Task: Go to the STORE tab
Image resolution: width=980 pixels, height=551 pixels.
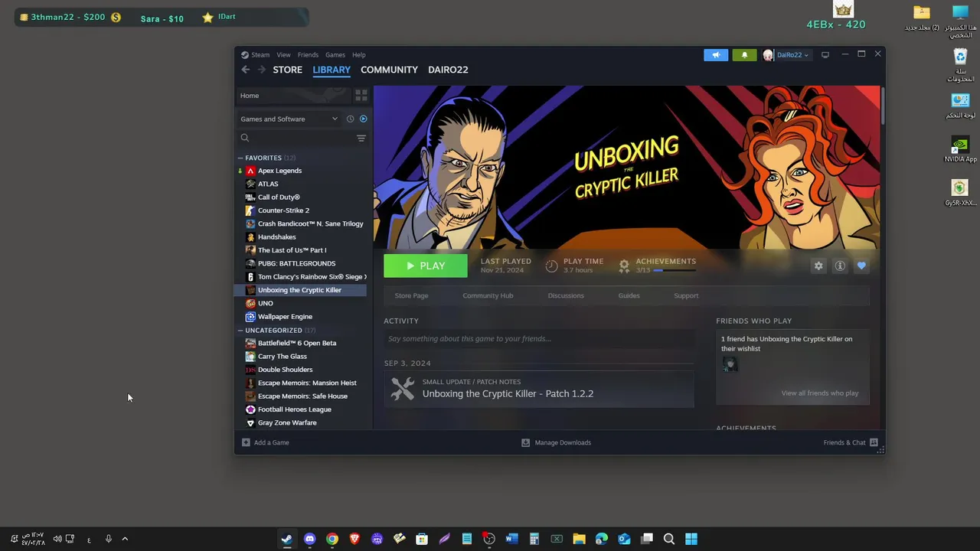Action: pos(288,70)
